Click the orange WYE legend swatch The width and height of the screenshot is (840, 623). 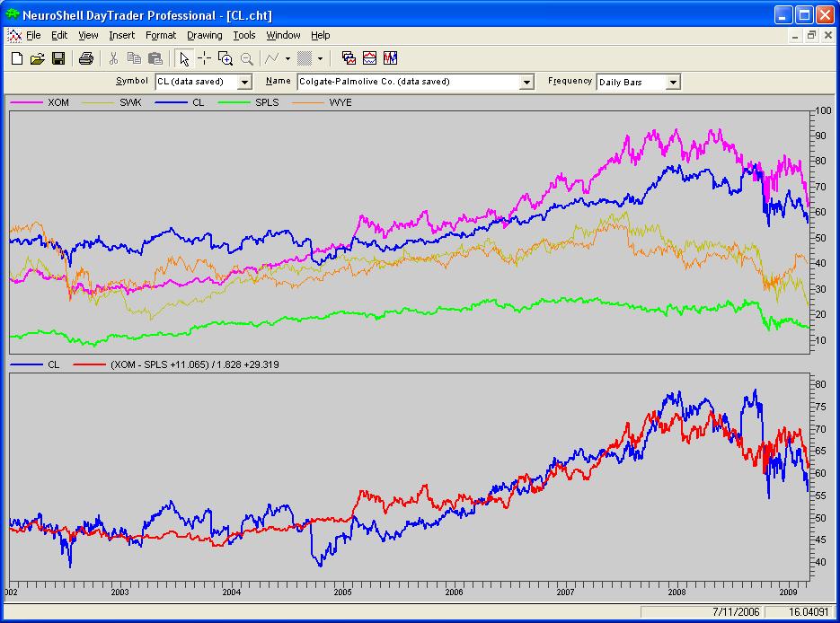[x=308, y=102]
